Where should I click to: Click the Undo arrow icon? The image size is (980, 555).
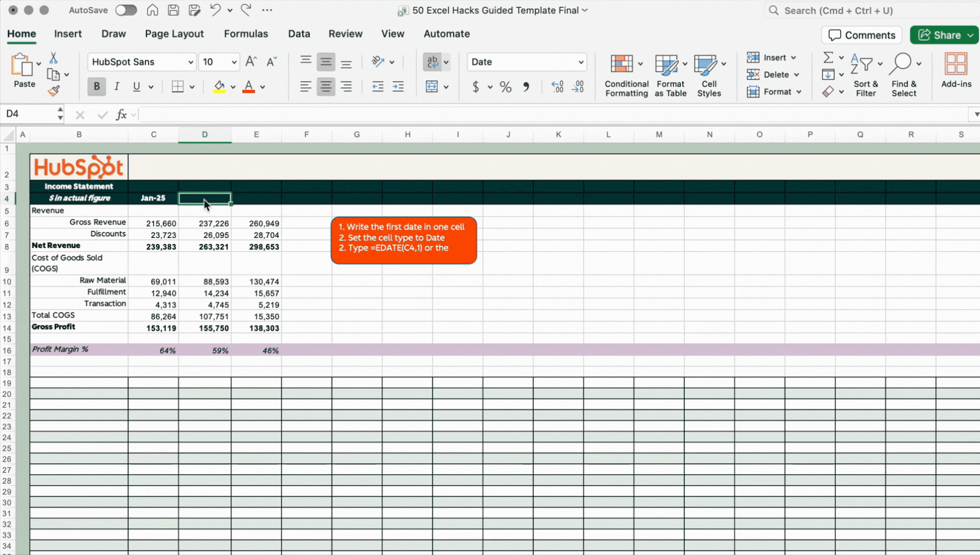[x=215, y=10]
